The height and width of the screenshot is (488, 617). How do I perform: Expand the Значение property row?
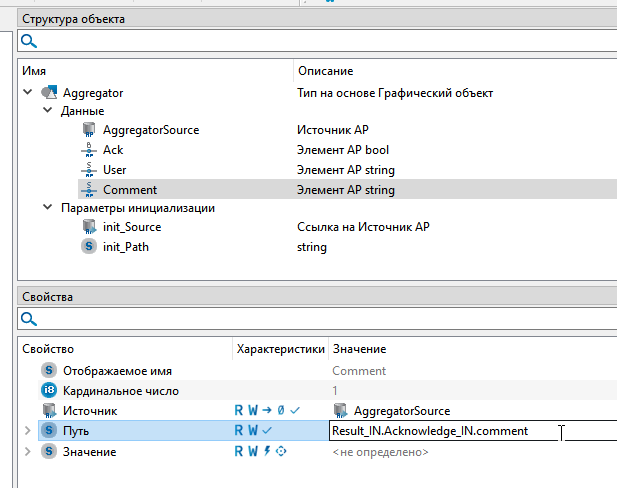[x=27, y=452]
